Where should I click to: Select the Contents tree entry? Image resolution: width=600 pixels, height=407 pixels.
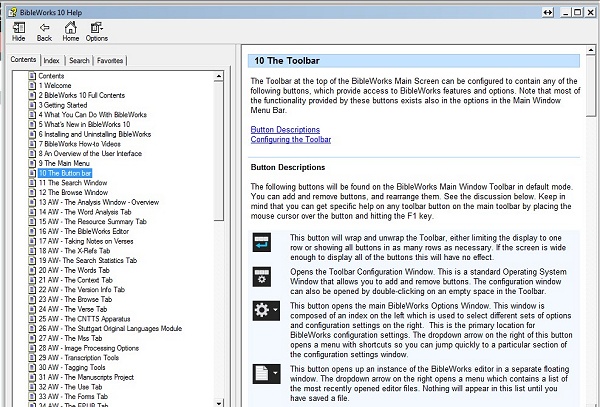point(51,76)
